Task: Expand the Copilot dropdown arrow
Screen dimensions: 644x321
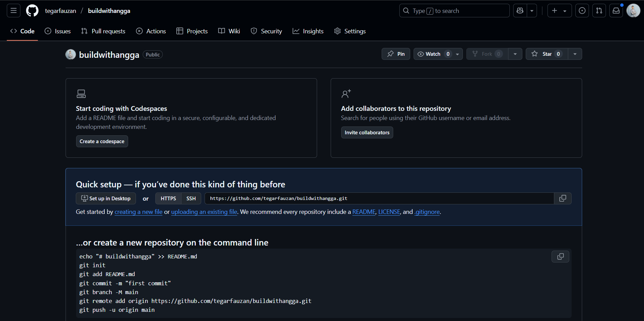Action: (x=532, y=11)
